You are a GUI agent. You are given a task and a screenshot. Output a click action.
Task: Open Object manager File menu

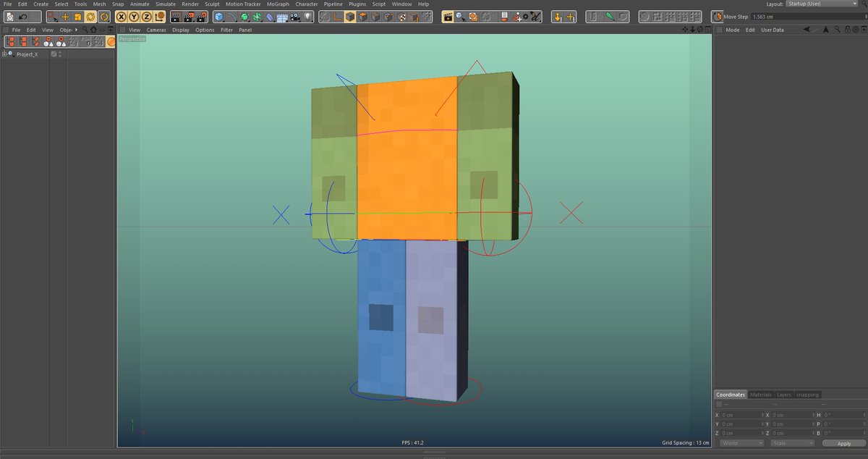(x=16, y=30)
